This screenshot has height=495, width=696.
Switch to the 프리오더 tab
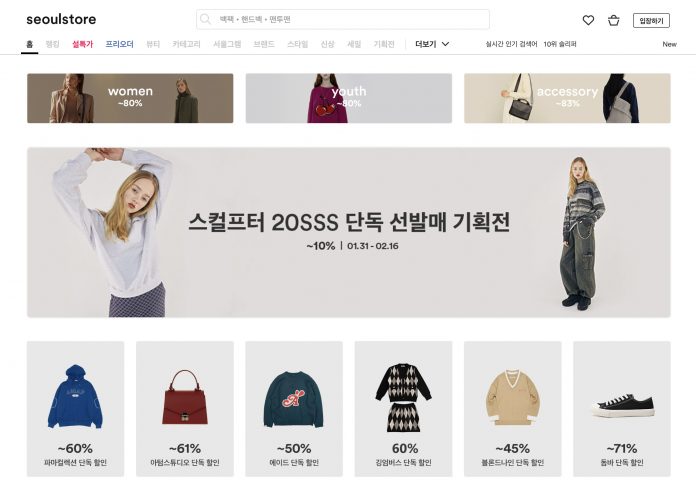click(x=119, y=44)
